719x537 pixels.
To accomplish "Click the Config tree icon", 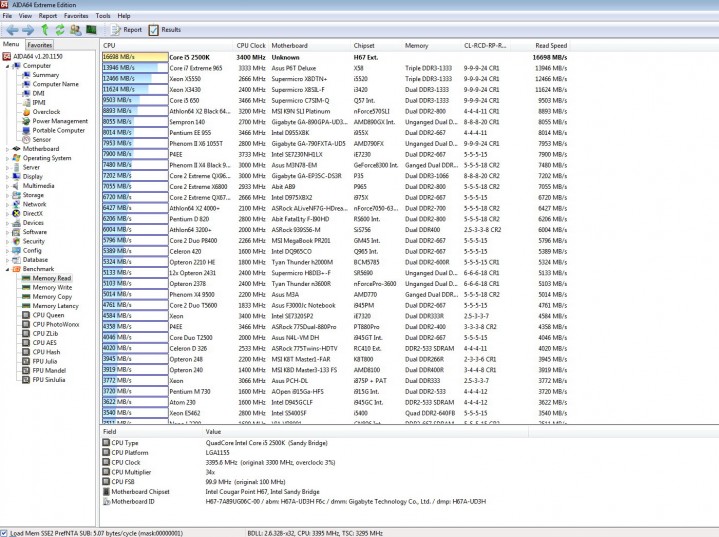I will [17, 250].
